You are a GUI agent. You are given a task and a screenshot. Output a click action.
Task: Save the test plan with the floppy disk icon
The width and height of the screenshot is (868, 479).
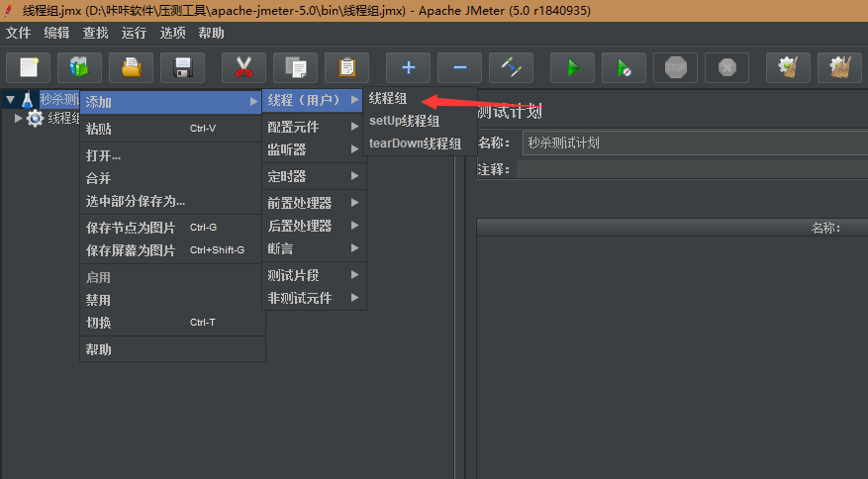pyautogui.click(x=183, y=67)
